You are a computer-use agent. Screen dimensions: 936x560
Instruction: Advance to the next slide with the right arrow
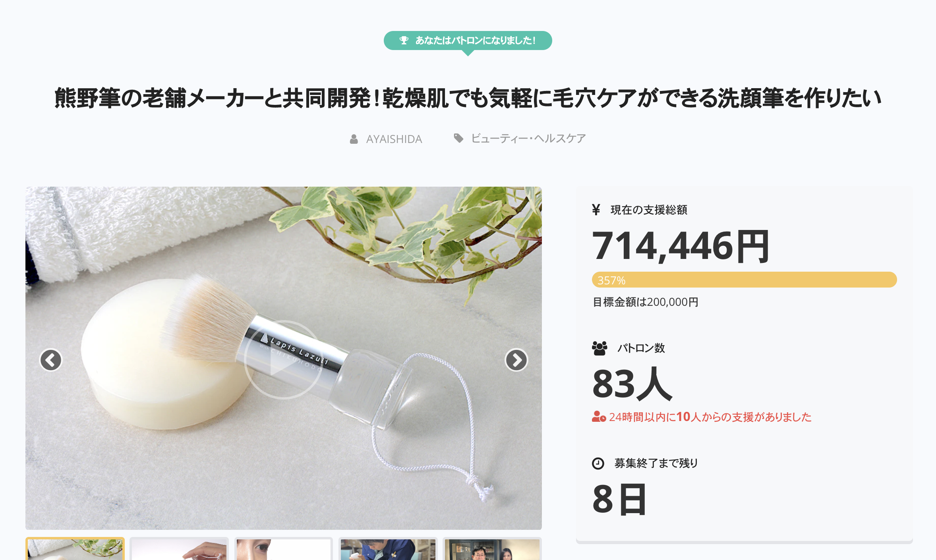coord(516,360)
